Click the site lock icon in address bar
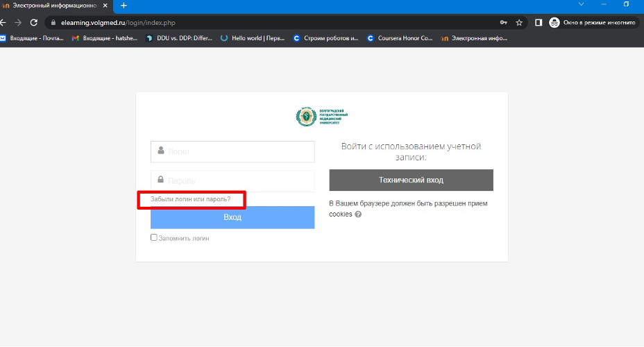The height and width of the screenshot is (347, 644). [x=52, y=22]
